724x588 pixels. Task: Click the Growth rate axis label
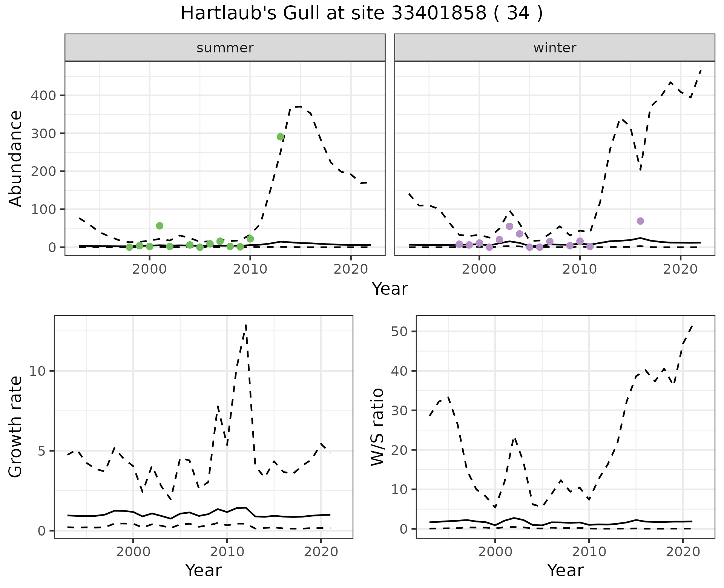pos(16,427)
